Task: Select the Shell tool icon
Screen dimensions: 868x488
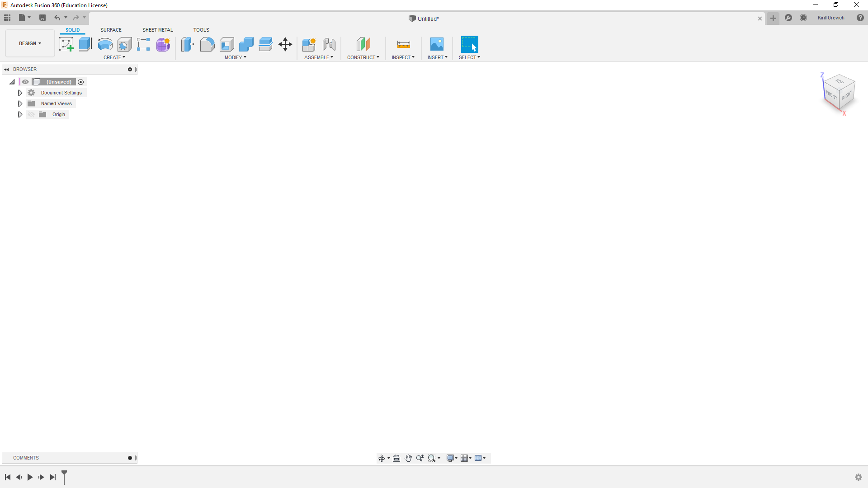Action: pos(226,44)
